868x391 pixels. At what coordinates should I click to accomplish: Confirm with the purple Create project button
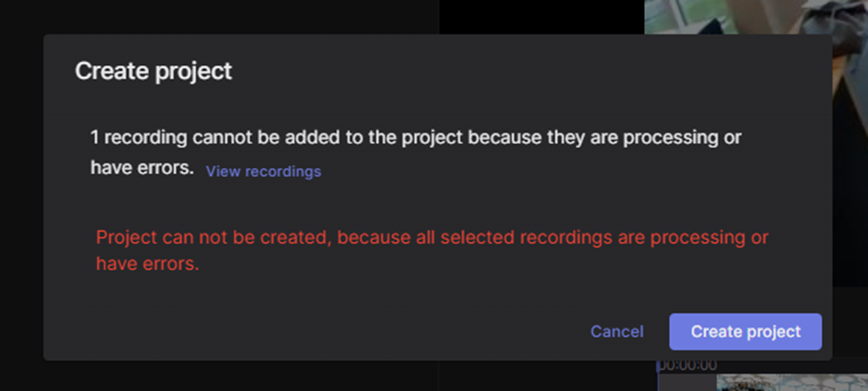tap(745, 331)
